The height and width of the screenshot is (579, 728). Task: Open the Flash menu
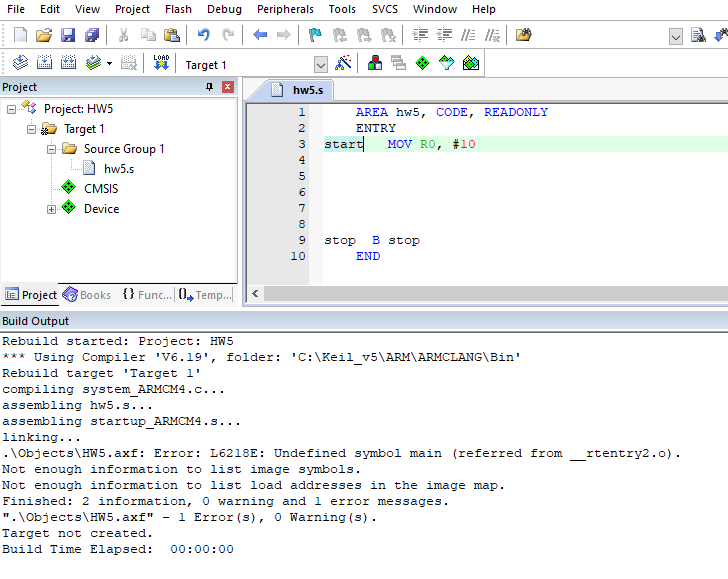coord(178,9)
